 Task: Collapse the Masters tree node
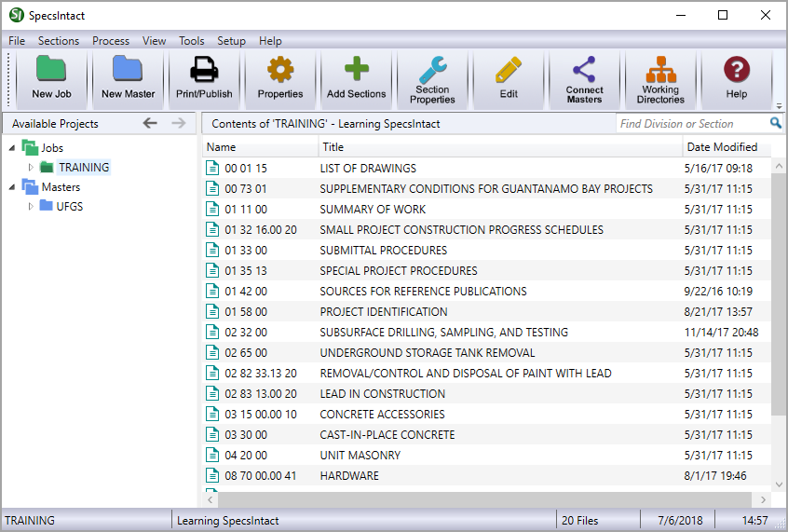[12, 187]
